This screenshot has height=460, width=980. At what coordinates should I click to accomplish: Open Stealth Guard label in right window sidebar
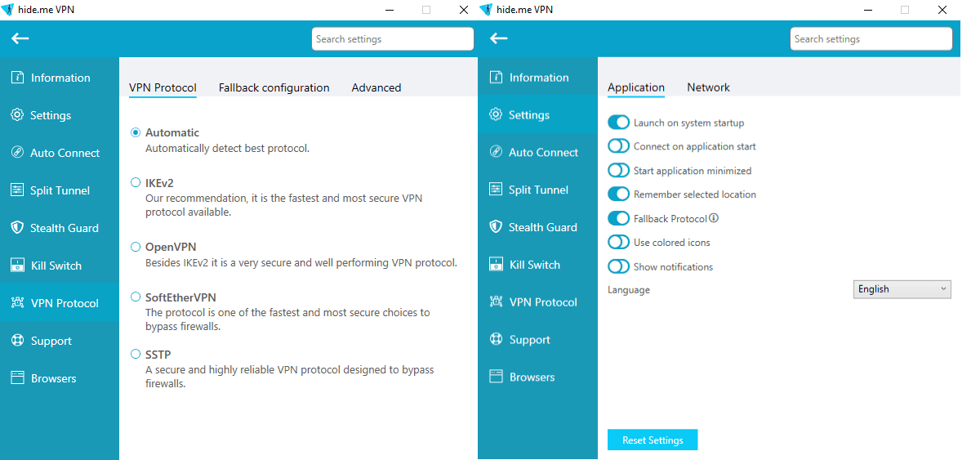pyautogui.click(x=543, y=227)
